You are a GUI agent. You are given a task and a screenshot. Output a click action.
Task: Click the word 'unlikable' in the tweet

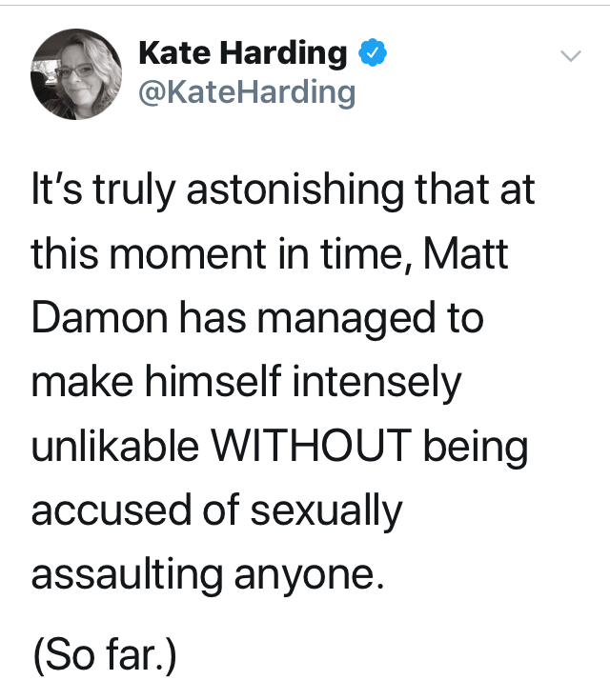click(114, 446)
